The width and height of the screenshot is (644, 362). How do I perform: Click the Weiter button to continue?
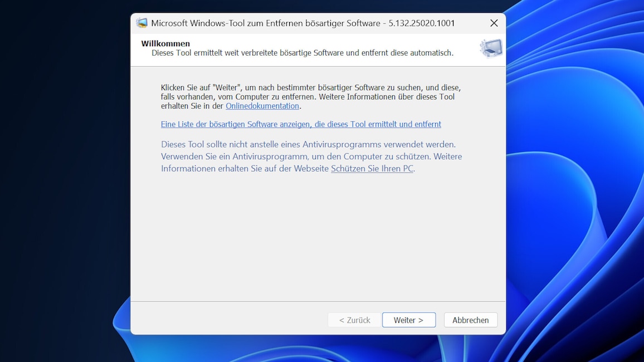coord(409,320)
